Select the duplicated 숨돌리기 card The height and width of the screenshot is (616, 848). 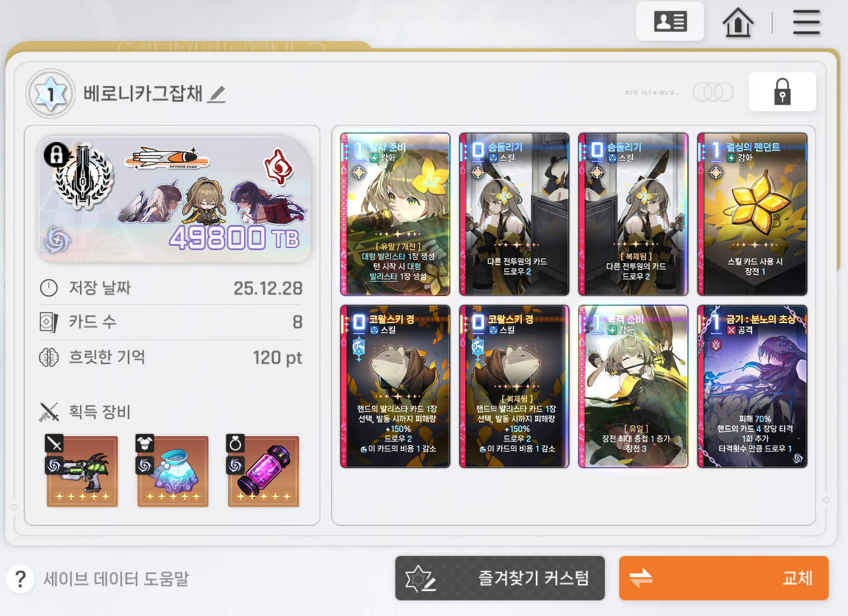pyautogui.click(x=633, y=214)
